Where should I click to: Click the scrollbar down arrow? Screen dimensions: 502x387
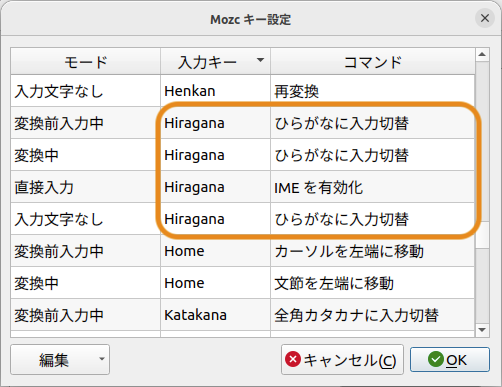tap(482, 330)
